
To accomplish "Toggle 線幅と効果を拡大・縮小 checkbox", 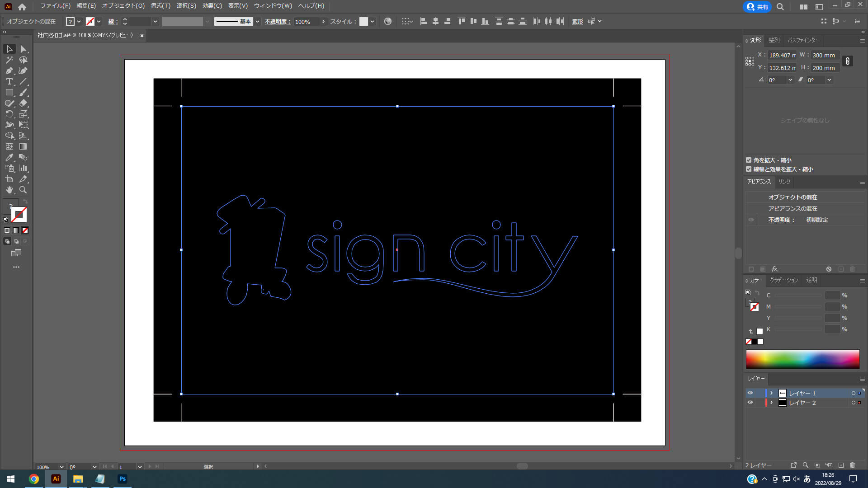I will (x=749, y=169).
